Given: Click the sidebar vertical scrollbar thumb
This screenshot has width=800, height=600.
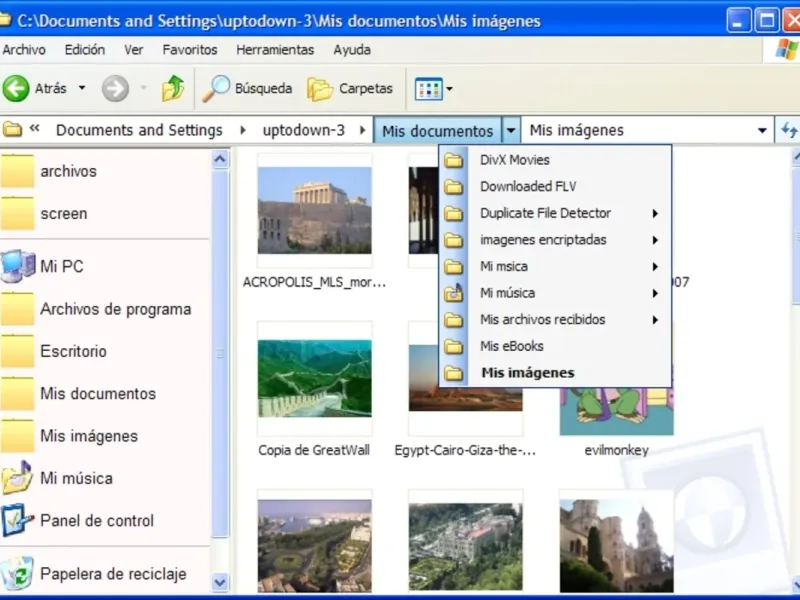Looking at the screenshot, I should pos(220,353).
